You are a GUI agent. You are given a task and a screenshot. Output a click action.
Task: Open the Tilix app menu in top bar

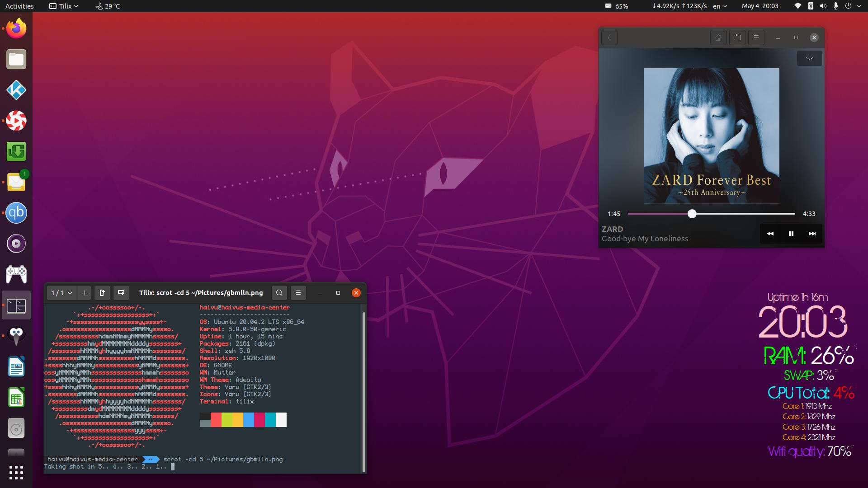click(x=64, y=6)
